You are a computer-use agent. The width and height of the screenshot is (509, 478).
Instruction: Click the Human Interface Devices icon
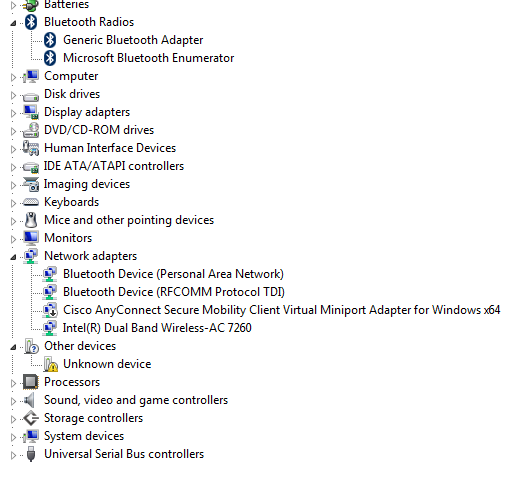coord(31,148)
